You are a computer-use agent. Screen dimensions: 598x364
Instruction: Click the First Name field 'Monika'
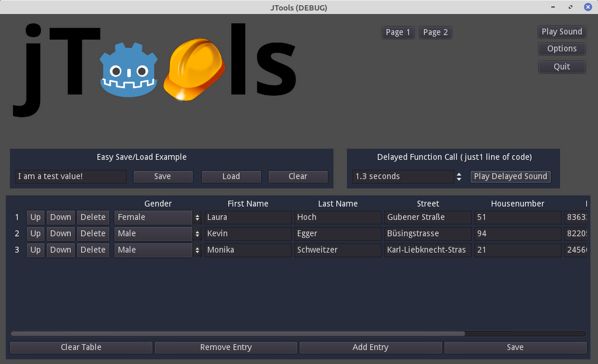(248, 250)
